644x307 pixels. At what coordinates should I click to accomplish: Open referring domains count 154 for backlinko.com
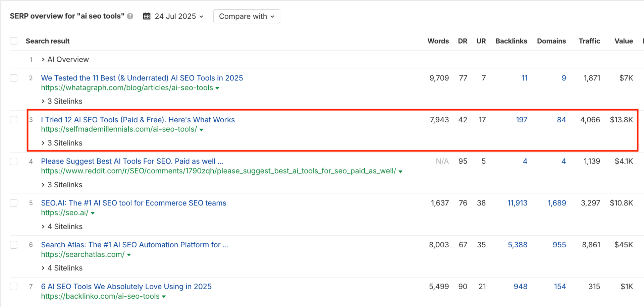(x=560, y=287)
